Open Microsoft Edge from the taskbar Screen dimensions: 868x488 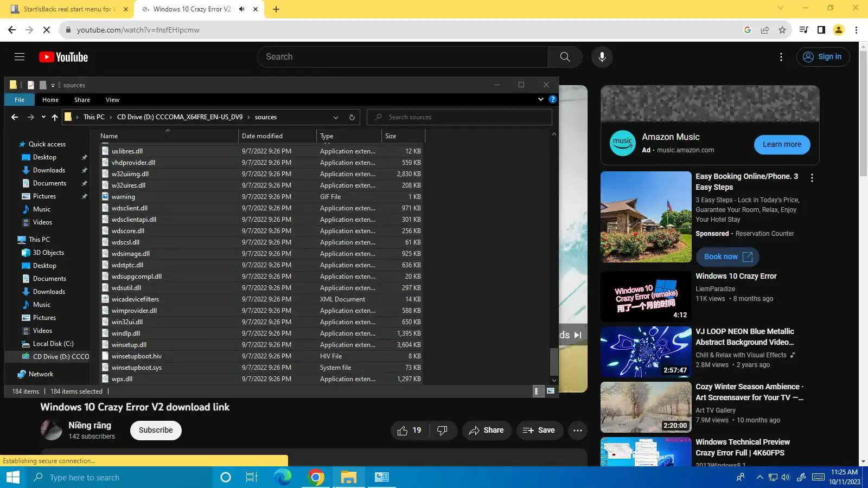283,477
